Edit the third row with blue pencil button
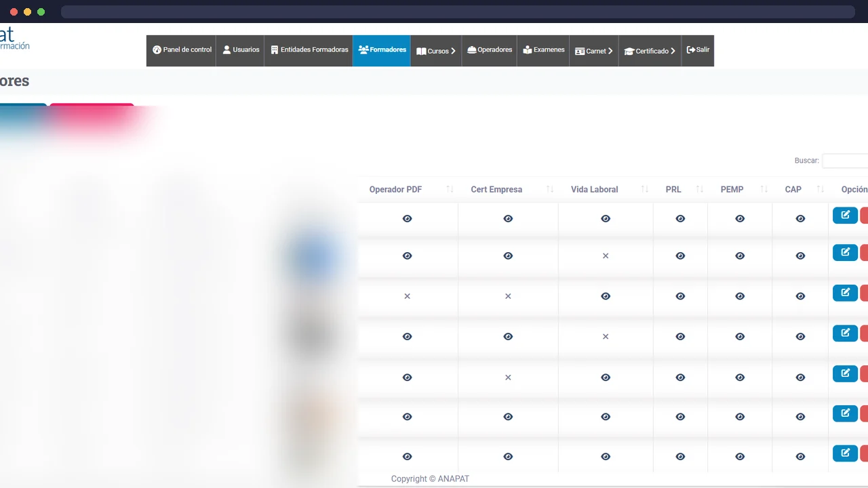The image size is (868, 488). 845,293
